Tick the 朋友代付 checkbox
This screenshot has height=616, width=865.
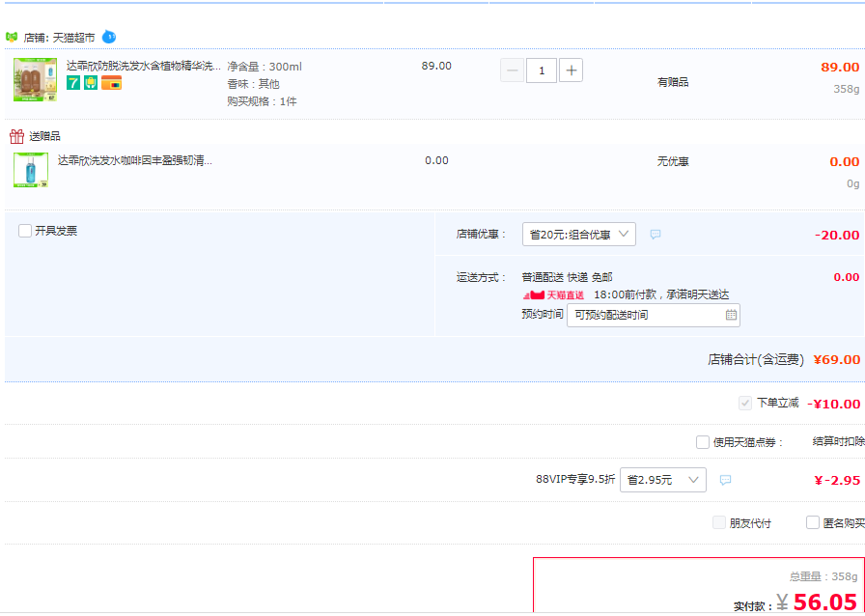[719, 522]
